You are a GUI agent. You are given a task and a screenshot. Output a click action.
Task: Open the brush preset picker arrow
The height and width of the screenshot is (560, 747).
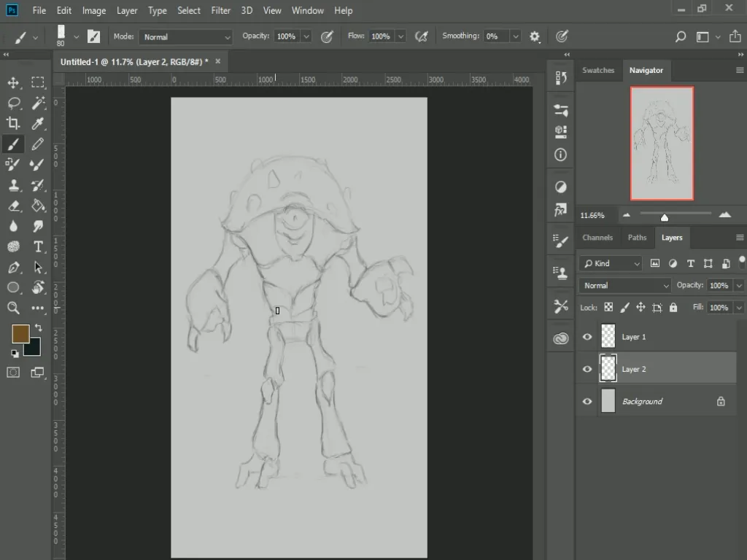[x=76, y=36]
